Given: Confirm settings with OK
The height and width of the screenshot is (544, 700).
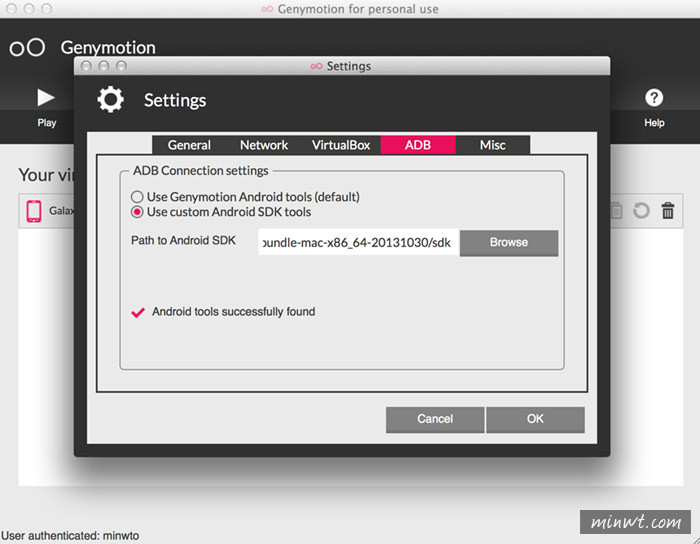Looking at the screenshot, I should [535, 419].
